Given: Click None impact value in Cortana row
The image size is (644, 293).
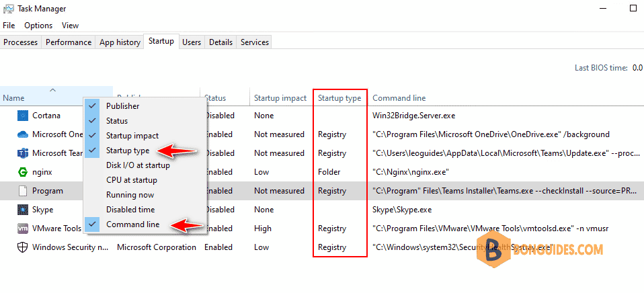Looking at the screenshot, I should coord(264,116).
